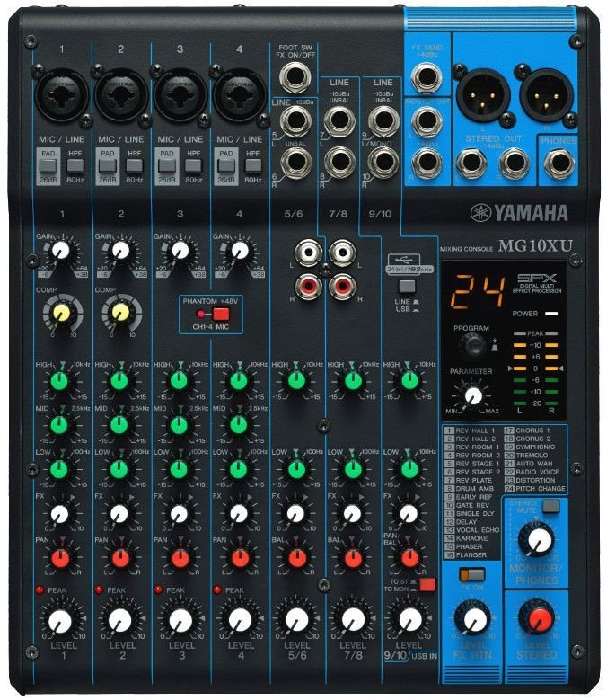Click the channel 1 yellow COMP knob

(x=62, y=314)
